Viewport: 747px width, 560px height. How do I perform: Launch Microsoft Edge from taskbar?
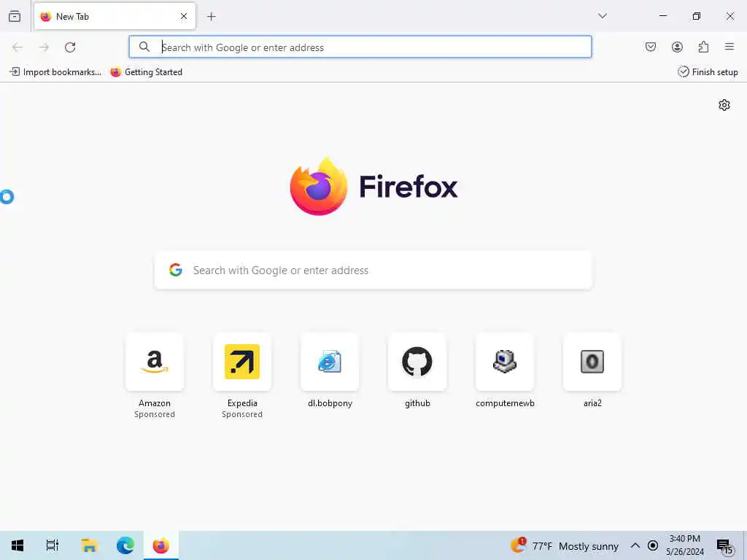125,545
